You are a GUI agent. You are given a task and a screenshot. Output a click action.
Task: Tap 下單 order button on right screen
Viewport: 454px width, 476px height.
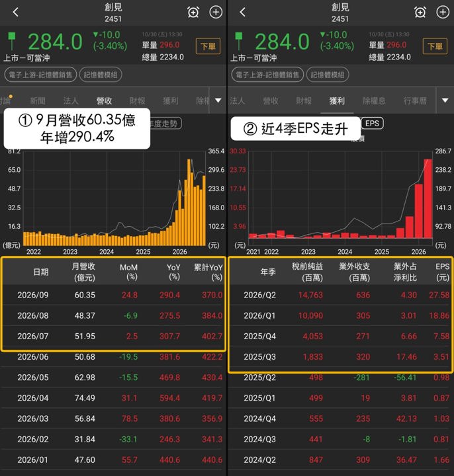pos(435,46)
